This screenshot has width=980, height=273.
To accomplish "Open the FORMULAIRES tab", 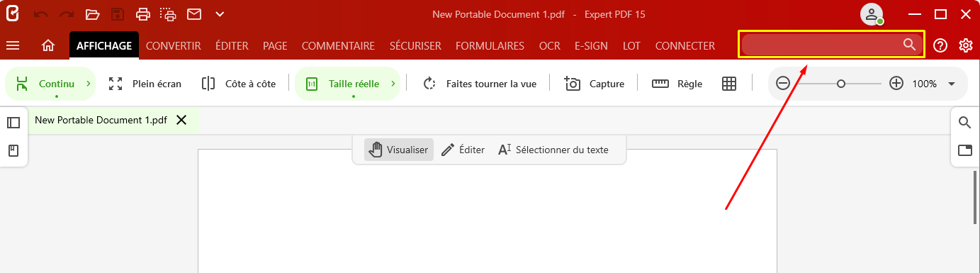I will click(x=490, y=45).
